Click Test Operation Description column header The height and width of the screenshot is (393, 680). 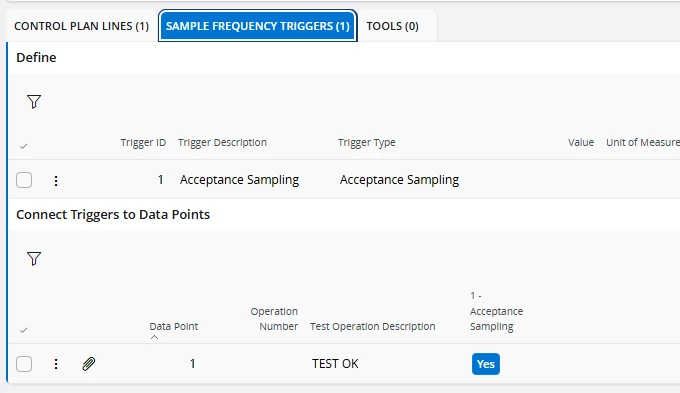pyautogui.click(x=373, y=327)
